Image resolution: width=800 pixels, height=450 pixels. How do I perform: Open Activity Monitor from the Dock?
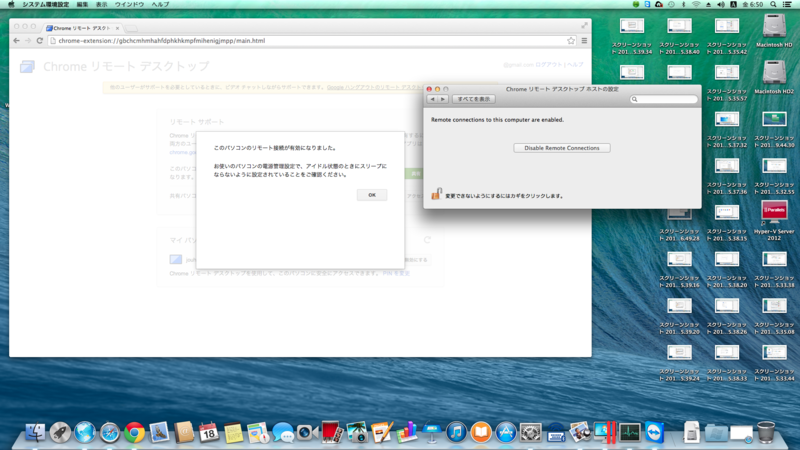click(x=630, y=432)
